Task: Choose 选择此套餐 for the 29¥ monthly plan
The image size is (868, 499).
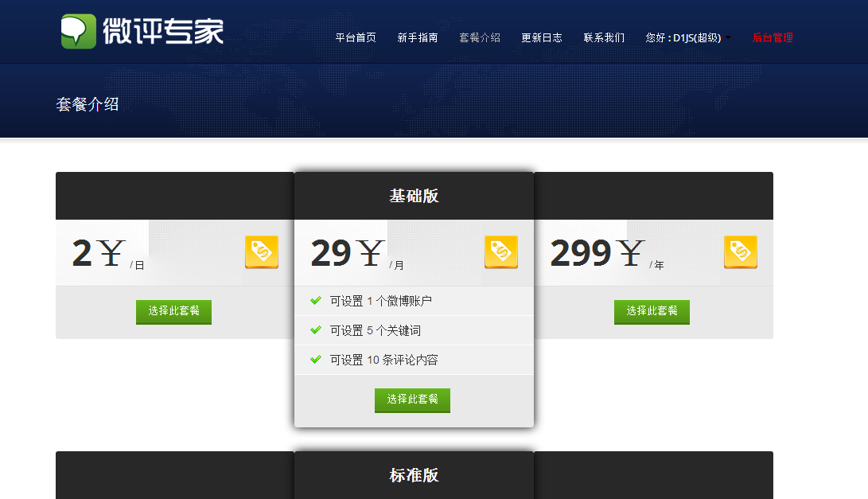Action: pyautogui.click(x=412, y=400)
